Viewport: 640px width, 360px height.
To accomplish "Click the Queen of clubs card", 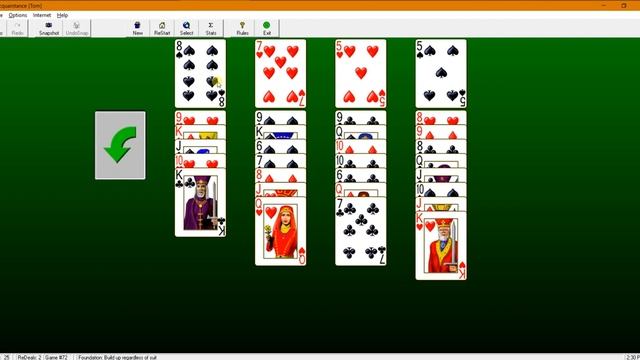I will (441, 161).
